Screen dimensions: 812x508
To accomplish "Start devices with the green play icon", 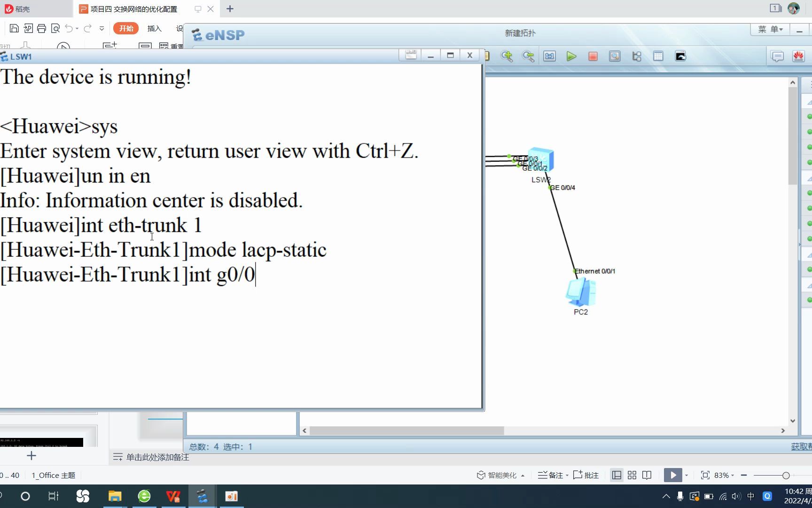I will 571,56.
